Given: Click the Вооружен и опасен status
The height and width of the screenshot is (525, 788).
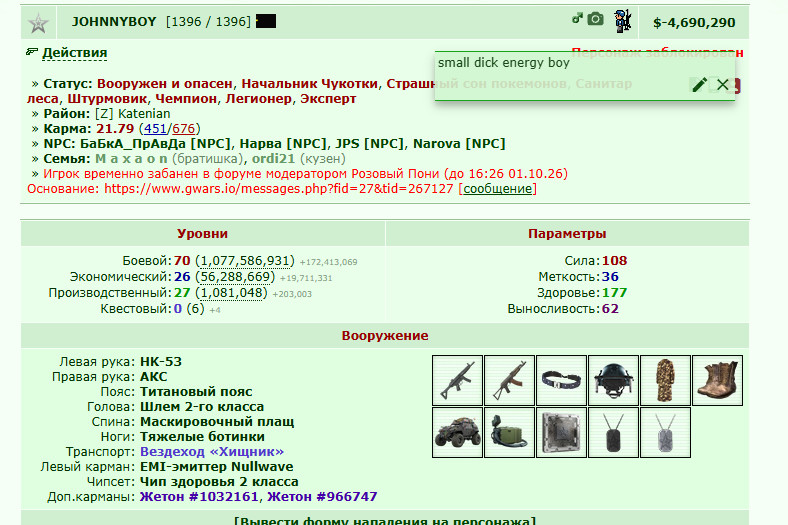Looking at the screenshot, I should [x=165, y=84].
